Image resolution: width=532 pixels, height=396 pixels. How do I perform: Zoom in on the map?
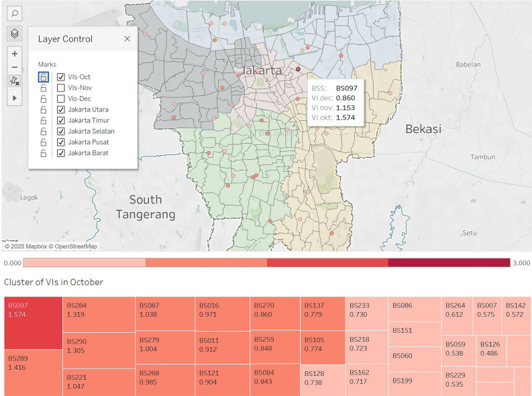coord(15,54)
